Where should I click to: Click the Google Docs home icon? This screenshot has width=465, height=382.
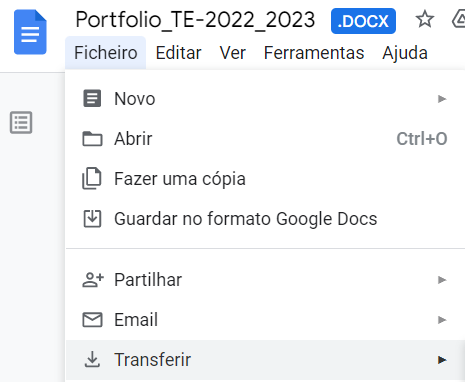click(30, 32)
